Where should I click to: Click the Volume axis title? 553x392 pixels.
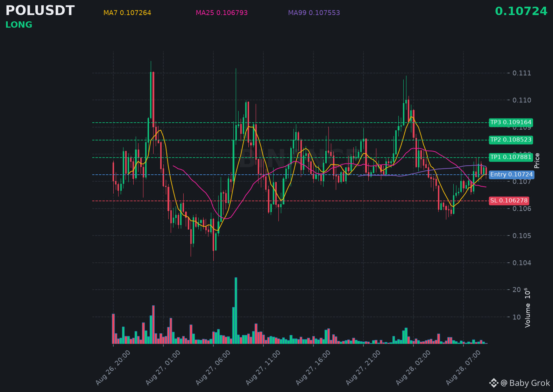click(527, 308)
